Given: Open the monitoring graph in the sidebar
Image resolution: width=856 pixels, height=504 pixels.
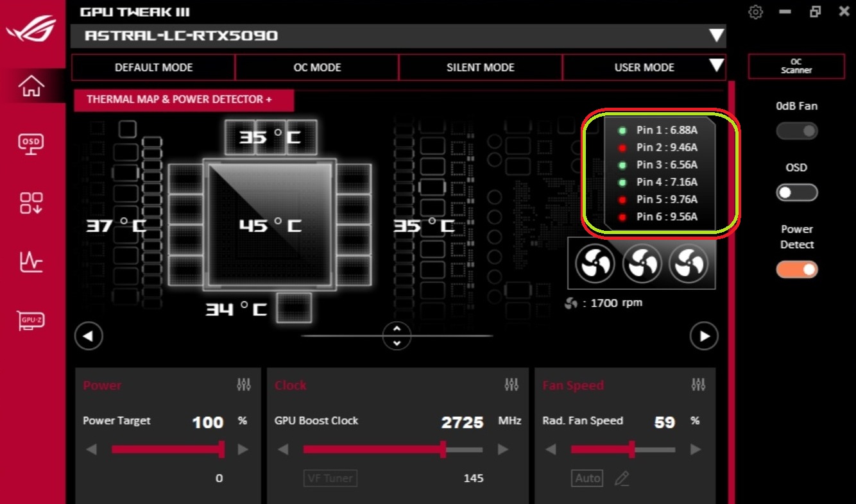Looking at the screenshot, I should (32, 262).
